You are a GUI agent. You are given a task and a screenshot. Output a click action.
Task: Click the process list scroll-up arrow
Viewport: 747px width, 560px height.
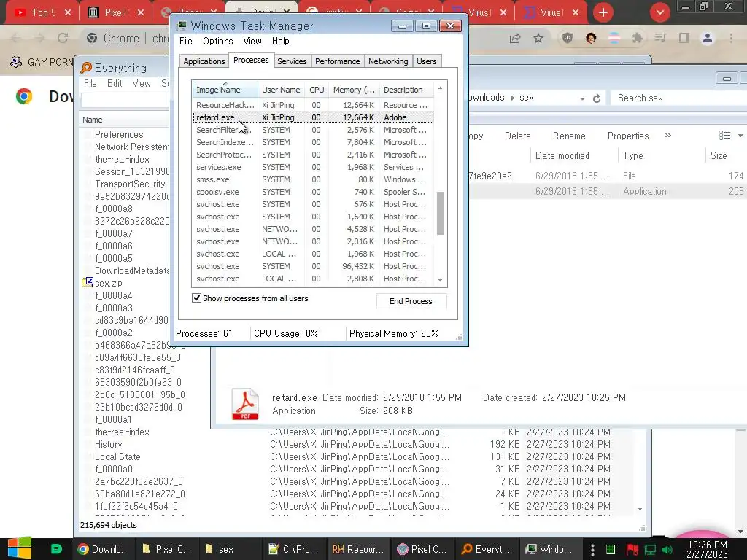(x=440, y=88)
